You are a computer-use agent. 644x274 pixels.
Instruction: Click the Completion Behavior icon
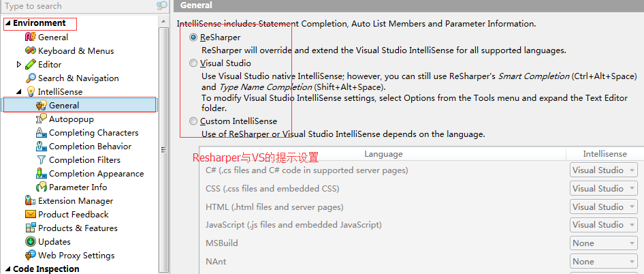coord(42,146)
